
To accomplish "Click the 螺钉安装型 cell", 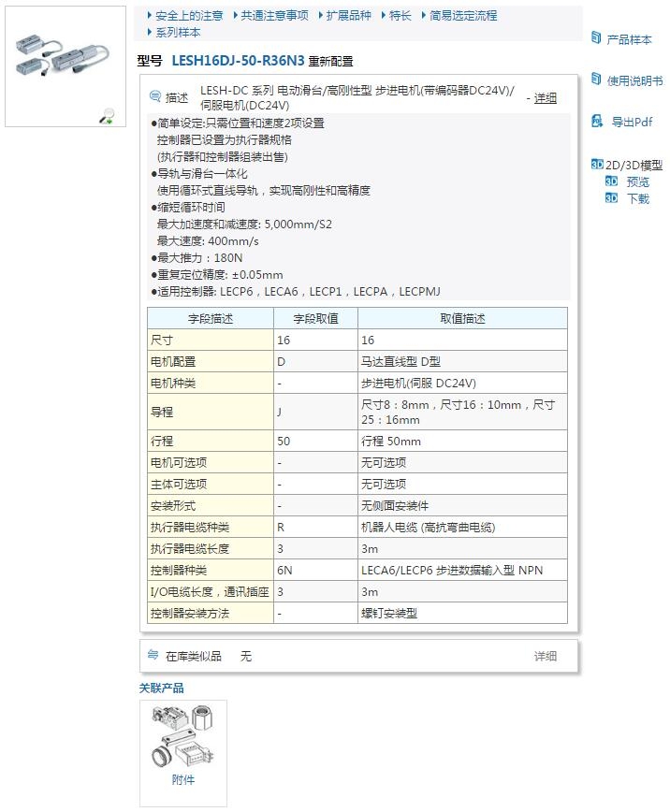I will tap(462, 614).
